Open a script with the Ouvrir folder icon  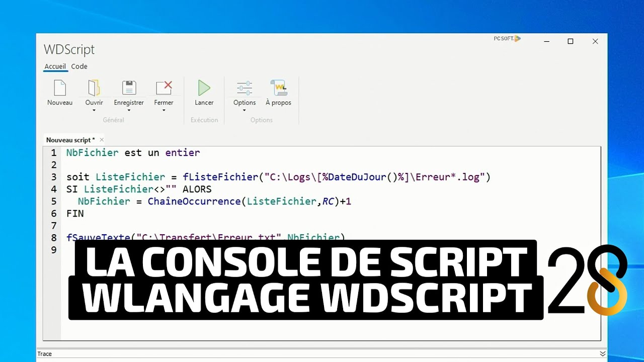(94, 88)
